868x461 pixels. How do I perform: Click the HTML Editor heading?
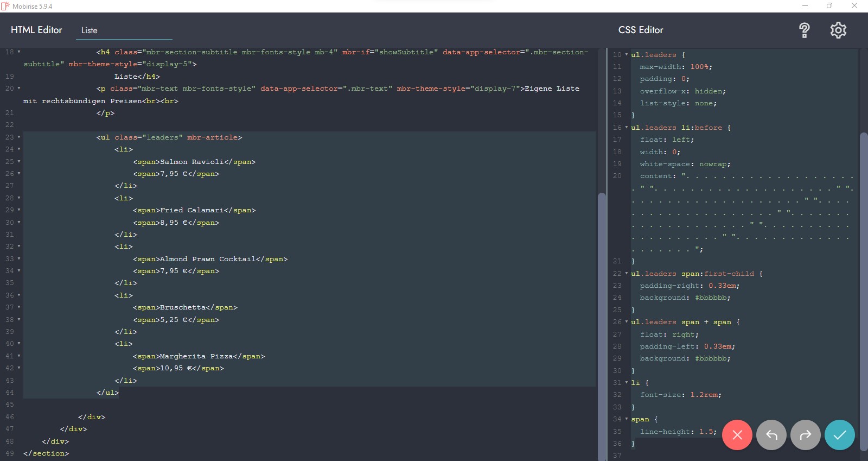tap(36, 30)
